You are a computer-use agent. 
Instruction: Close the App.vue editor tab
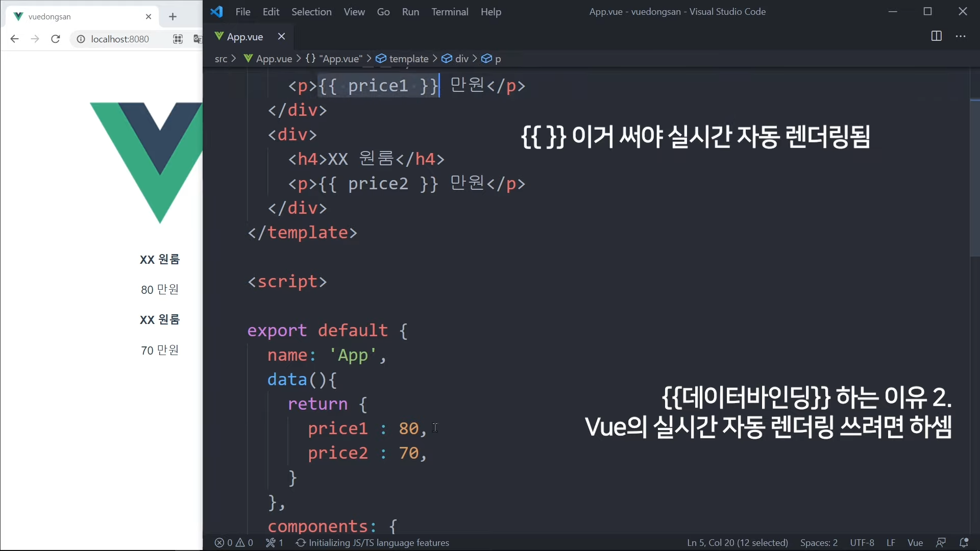[x=281, y=36]
